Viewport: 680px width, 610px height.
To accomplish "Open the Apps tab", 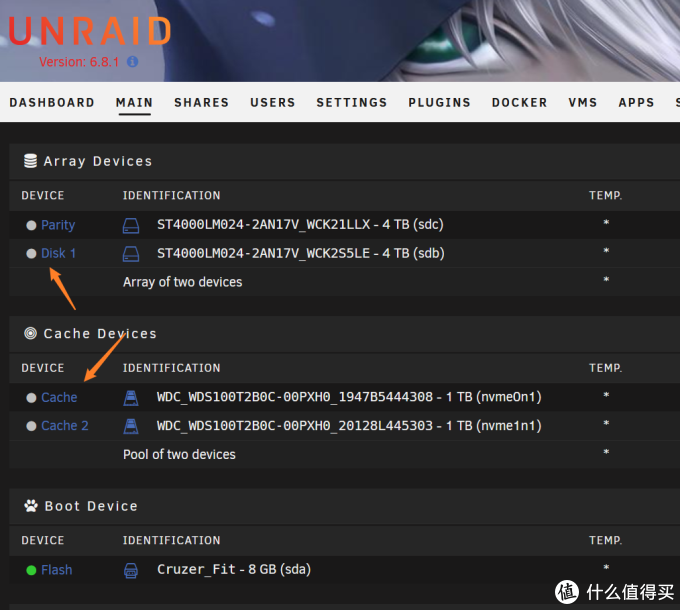I will [x=636, y=102].
